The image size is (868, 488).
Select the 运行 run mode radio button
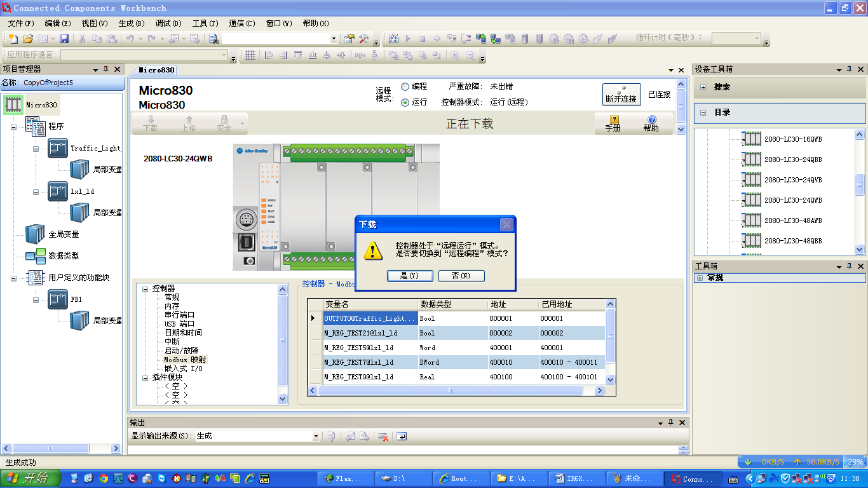[x=405, y=102]
